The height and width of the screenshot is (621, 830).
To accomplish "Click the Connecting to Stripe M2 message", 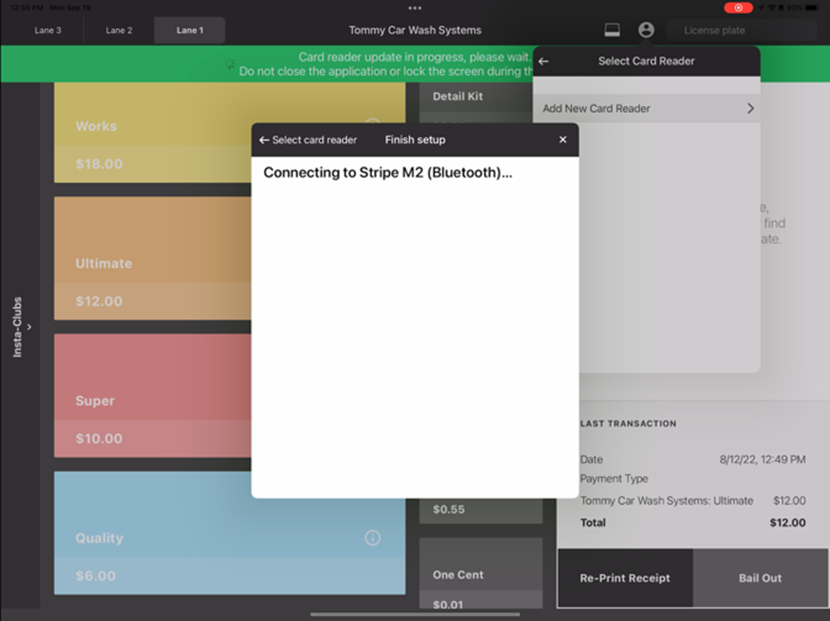I will [387, 173].
